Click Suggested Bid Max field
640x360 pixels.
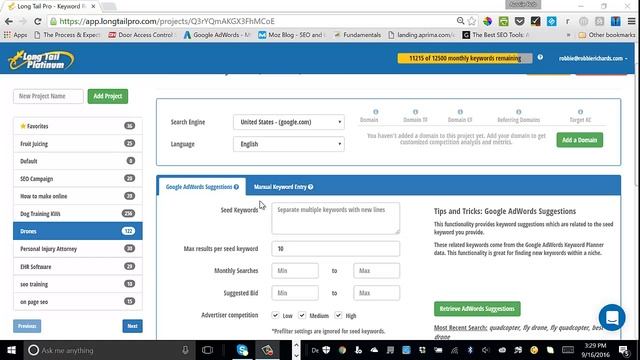[x=376, y=293]
